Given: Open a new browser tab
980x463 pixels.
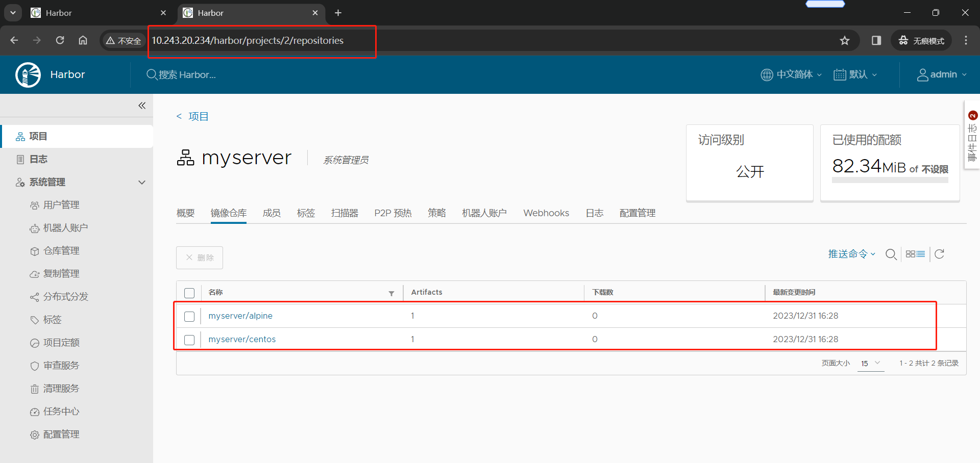Looking at the screenshot, I should pyautogui.click(x=338, y=13).
